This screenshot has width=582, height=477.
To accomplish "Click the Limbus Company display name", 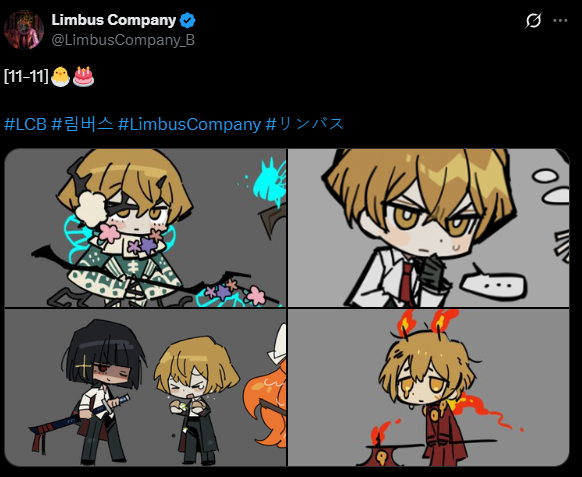I will click(114, 20).
